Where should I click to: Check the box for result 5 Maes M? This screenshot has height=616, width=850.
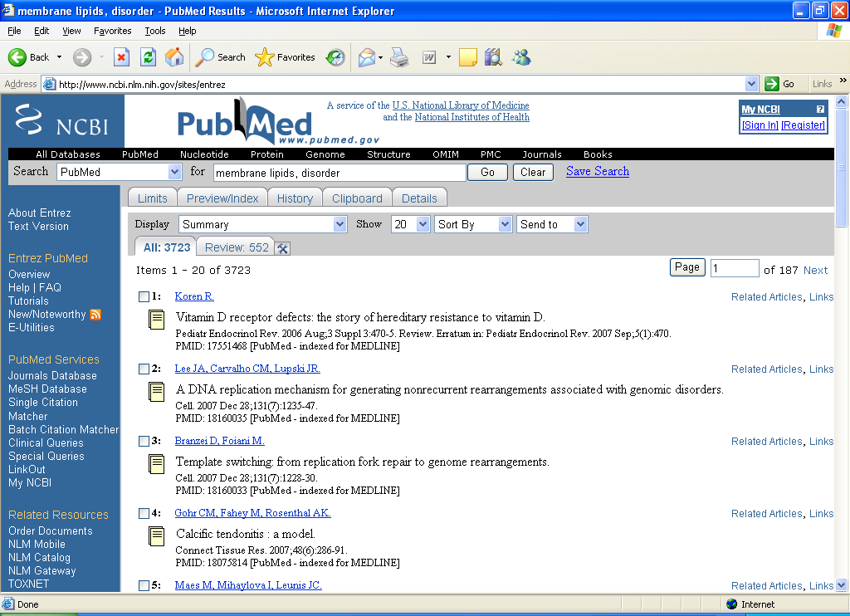pyautogui.click(x=144, y=585)
